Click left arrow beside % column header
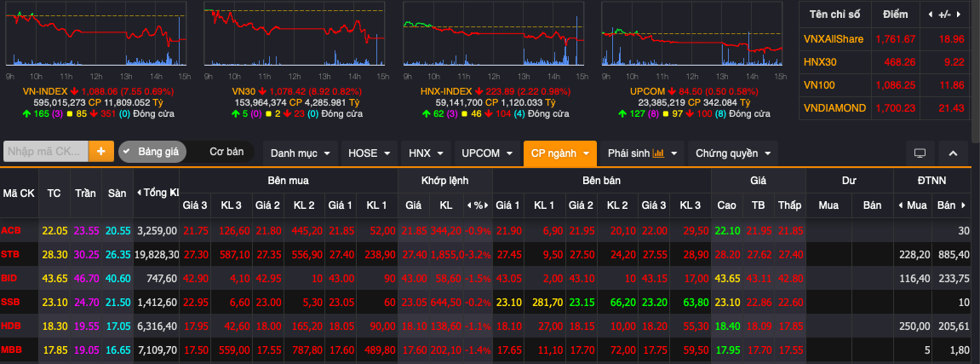This screenshot has width=980, height=364. [x=468, y=205]
